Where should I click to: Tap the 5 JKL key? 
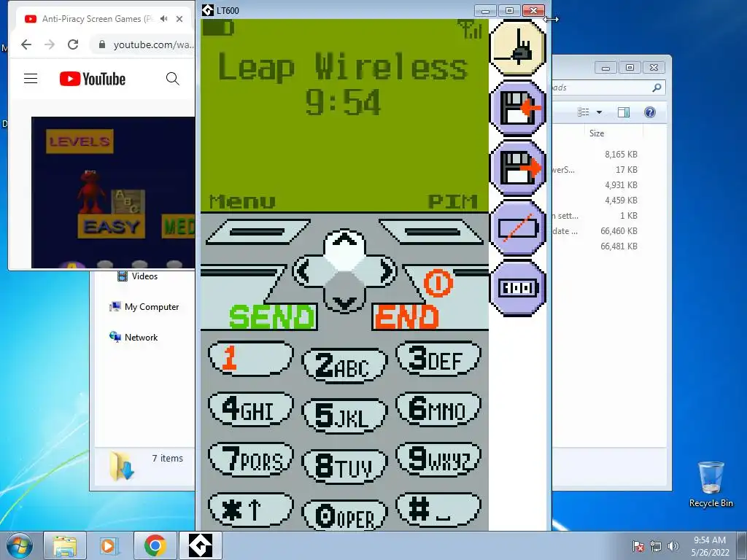click(344, 416)
